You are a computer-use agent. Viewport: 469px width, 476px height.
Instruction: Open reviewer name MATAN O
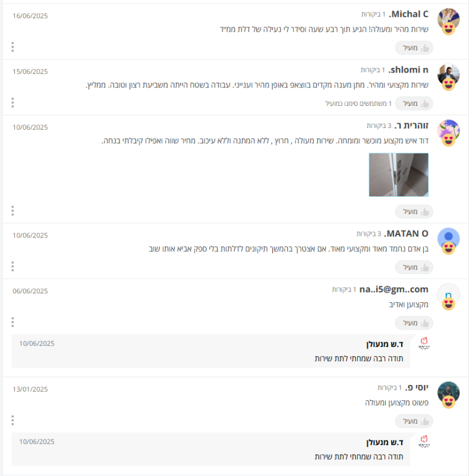point(406,233)
